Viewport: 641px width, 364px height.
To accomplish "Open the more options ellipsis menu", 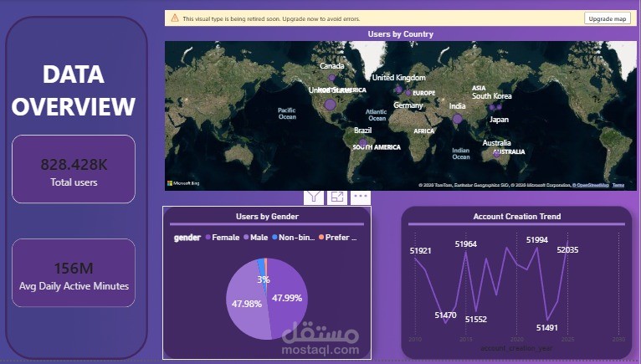I will [361, 197].
